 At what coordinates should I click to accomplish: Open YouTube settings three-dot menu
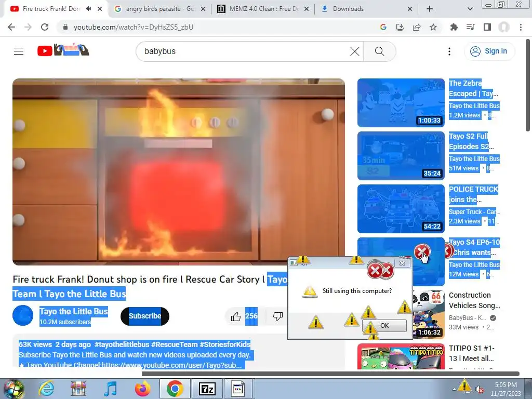click(x=449, y=51)
